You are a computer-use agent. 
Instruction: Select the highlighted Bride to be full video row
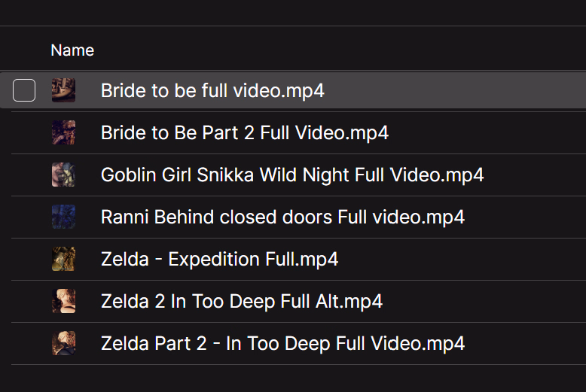[x=452, y=91]
